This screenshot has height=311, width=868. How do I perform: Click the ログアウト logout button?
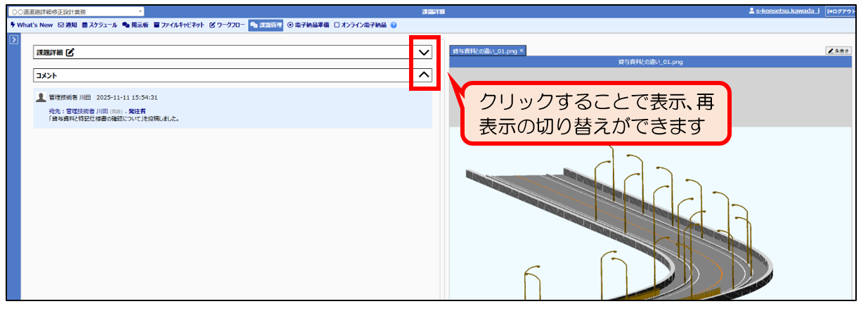coord(841,12)
